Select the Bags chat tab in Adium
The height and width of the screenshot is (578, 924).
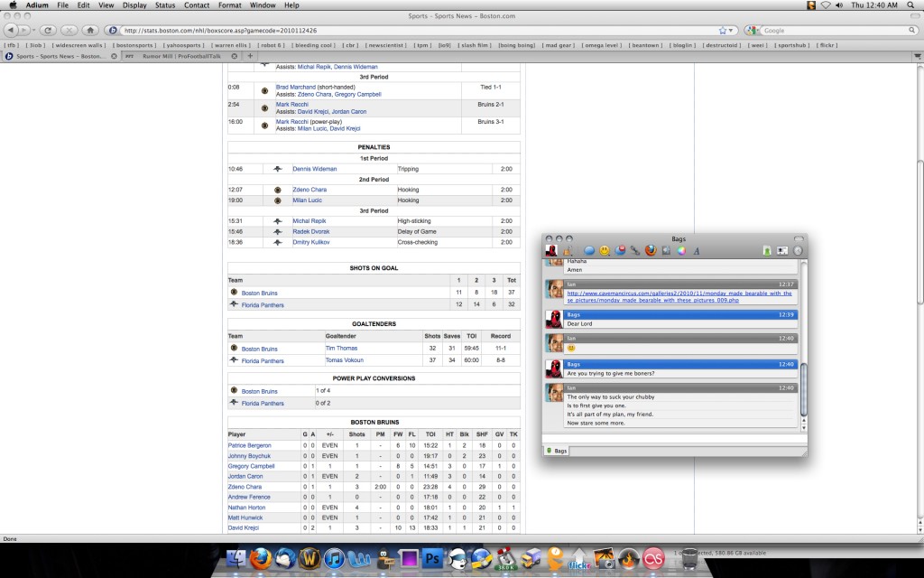(556, 451)
